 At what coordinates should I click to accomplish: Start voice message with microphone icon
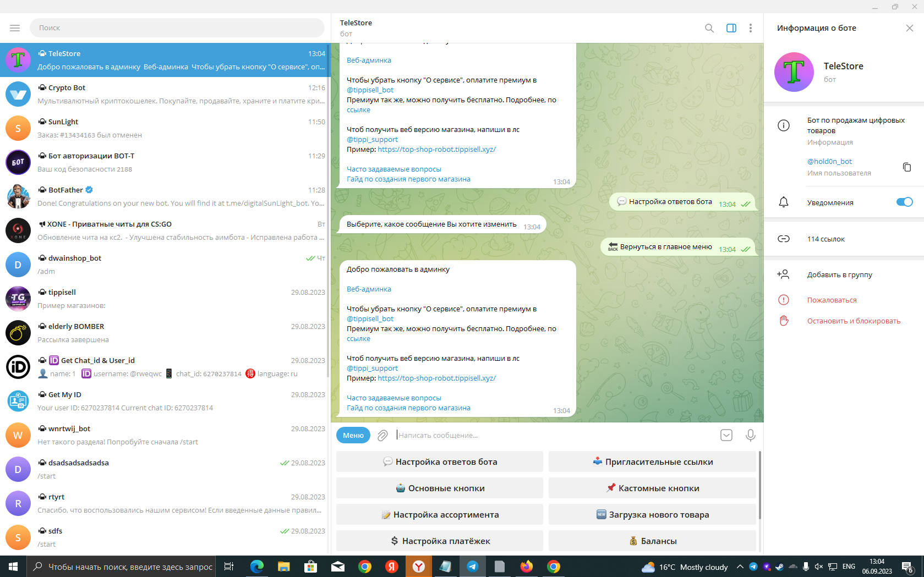click(x=750, y=435)
